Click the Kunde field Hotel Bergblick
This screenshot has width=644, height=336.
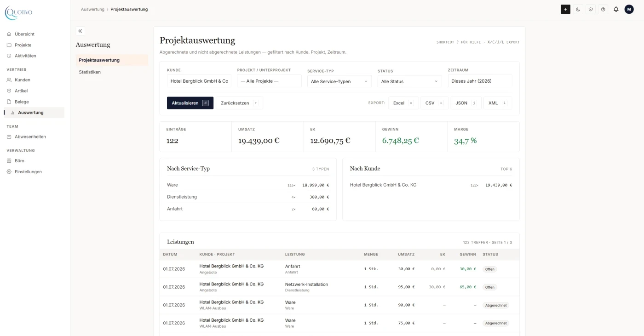point(199,81)
